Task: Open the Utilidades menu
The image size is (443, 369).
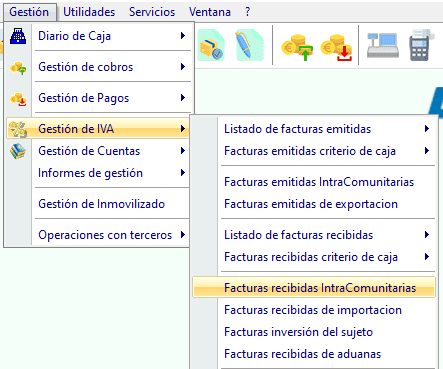Action: coord(89,12)
